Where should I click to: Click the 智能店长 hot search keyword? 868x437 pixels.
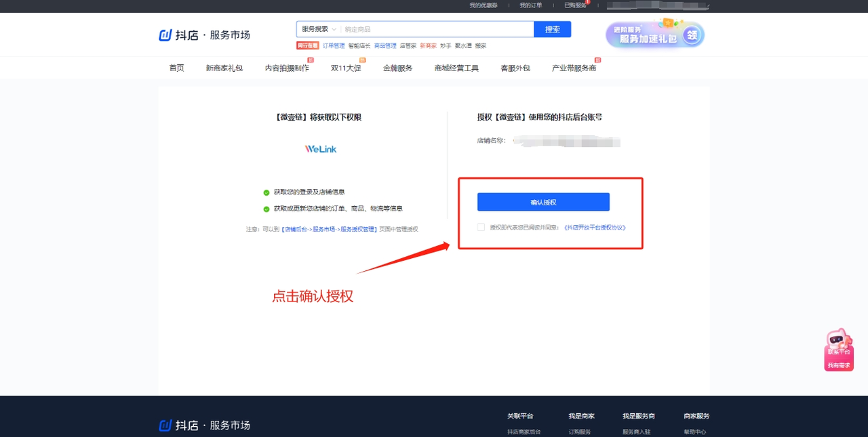359,46
